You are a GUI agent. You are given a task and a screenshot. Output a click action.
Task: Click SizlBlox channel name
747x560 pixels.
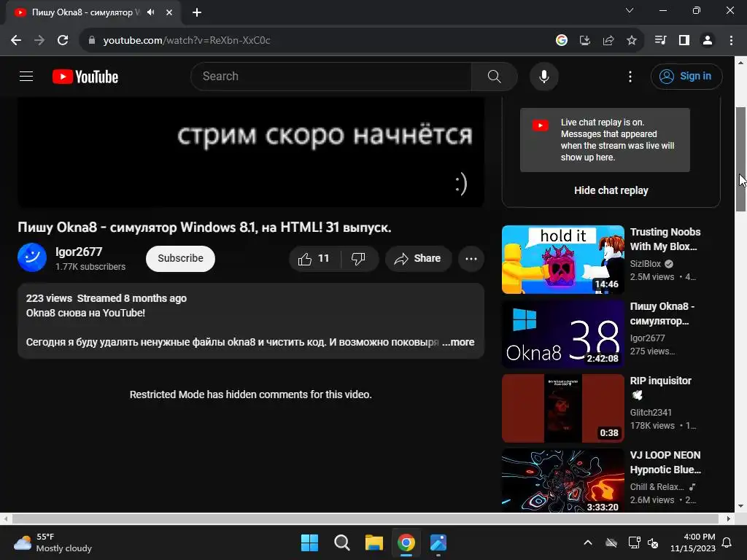[645, 263]
